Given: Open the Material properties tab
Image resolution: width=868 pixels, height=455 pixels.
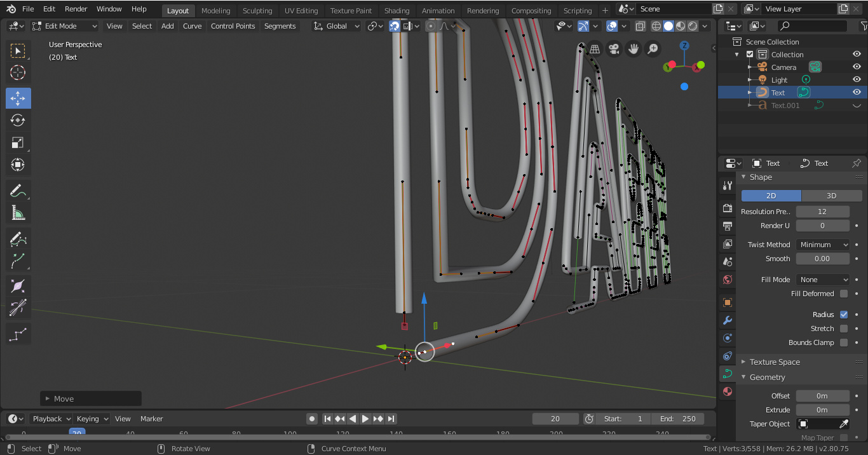Looking at the screenshot, I should coord(728,391).
